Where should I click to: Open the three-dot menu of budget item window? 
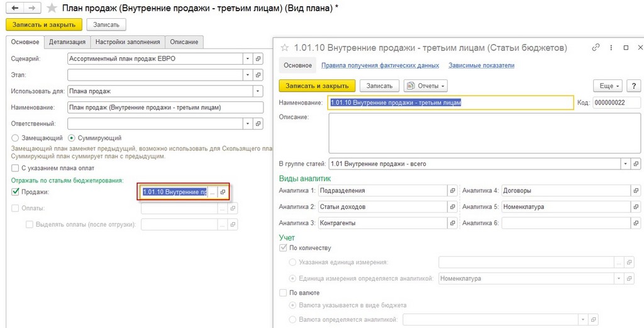click(x=611, y=48)
